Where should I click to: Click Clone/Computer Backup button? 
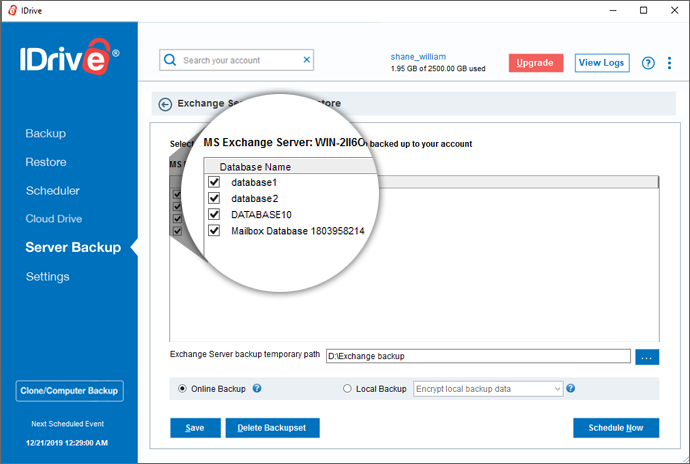(70, 391)
